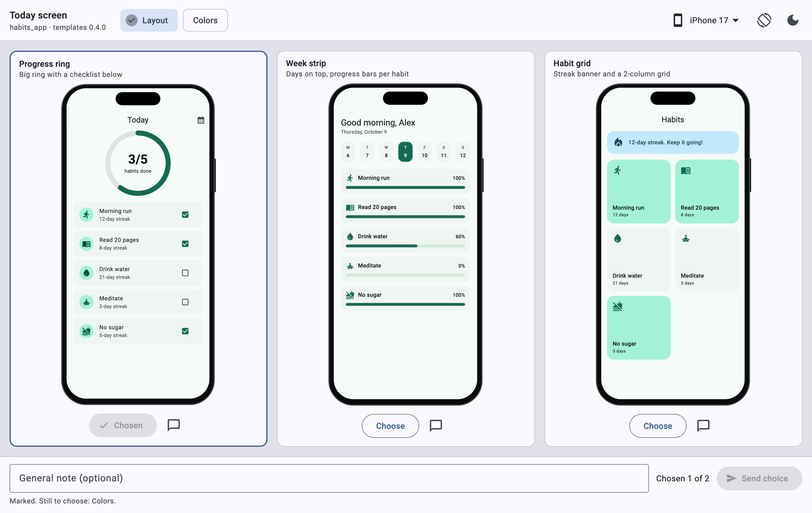
Task: Click the rotate device orientation icon
Action: [x=764, y=20]
